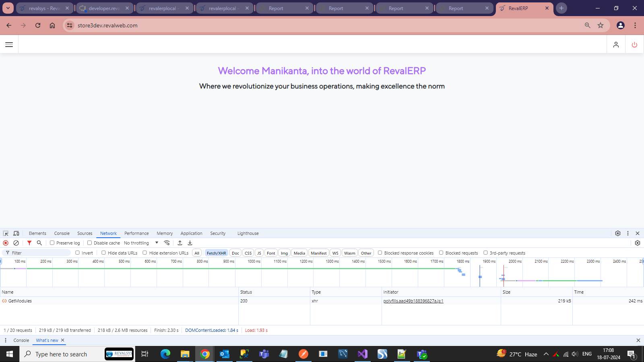This screenshot has width=644, height=362.
Task: Switch to the Console tab
Action: 62,233
